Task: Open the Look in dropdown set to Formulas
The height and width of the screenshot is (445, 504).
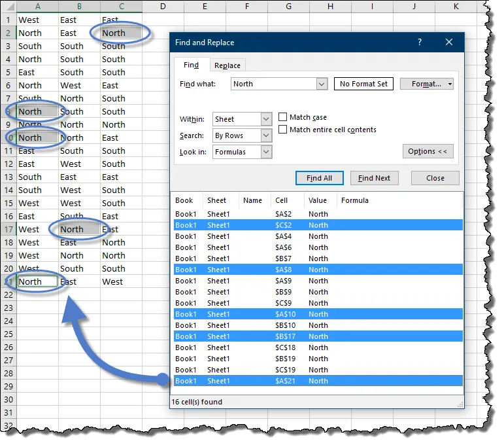Action: 242,152
